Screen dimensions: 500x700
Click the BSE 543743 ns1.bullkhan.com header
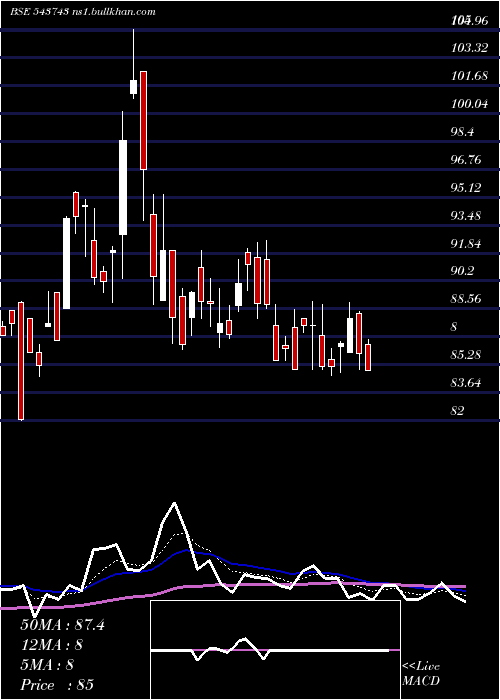(83, 12)
